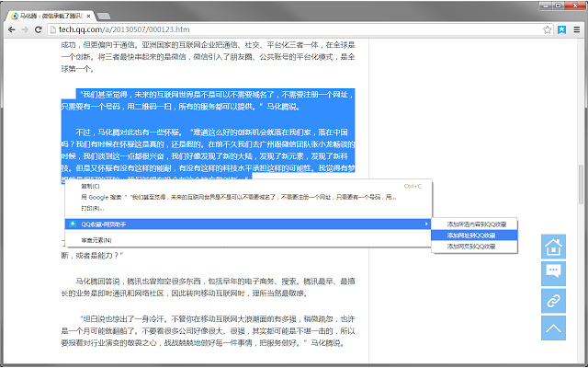Click the home icon floating button
The width and height of the screenshot is (588, 368).
click(553, 247)
